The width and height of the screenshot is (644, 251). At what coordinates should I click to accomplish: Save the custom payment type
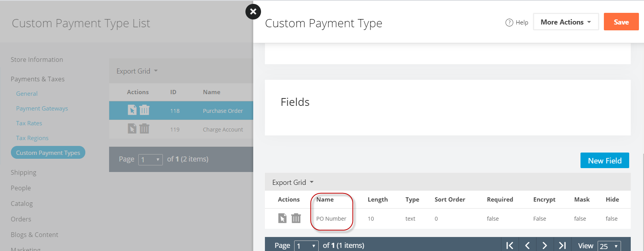(x=621, y=22)
